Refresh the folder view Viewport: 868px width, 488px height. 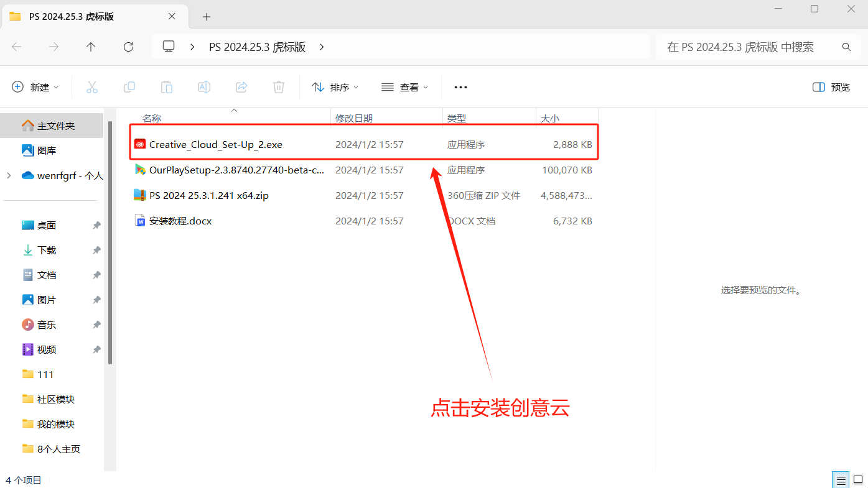(129, 47)
